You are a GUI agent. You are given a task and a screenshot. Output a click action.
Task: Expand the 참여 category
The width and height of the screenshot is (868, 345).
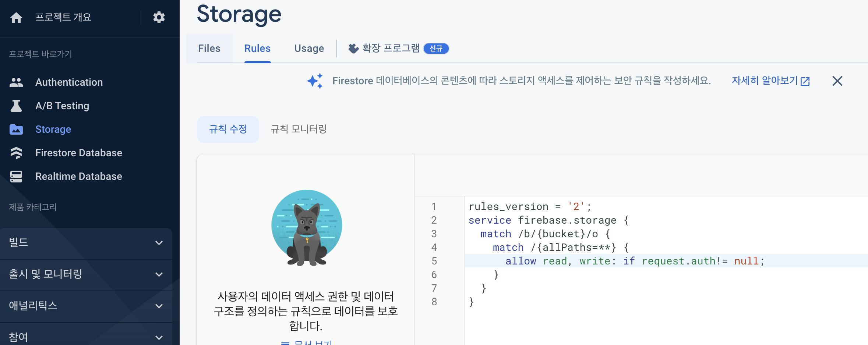coord(86,334)
